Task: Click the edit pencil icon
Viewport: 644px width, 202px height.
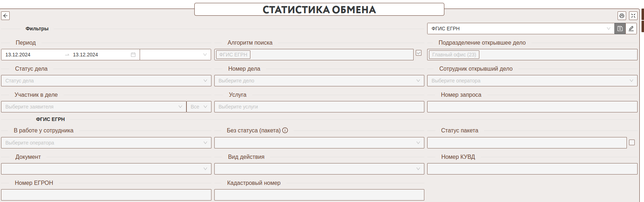Action: click(631, 29)
